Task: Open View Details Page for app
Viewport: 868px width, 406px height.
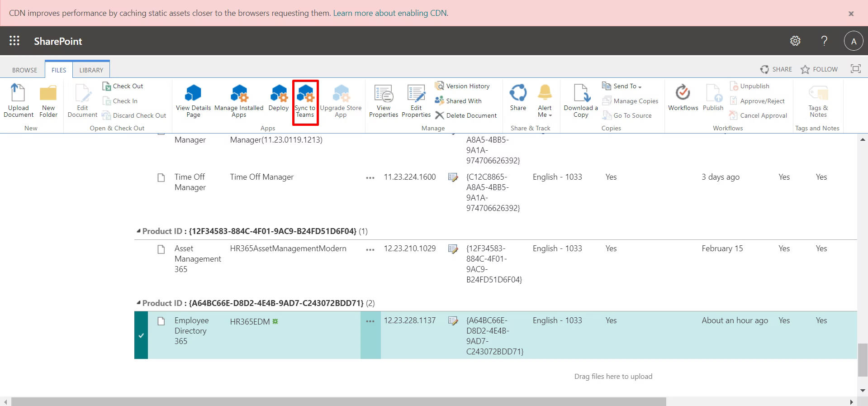Action: pos(193,100)
